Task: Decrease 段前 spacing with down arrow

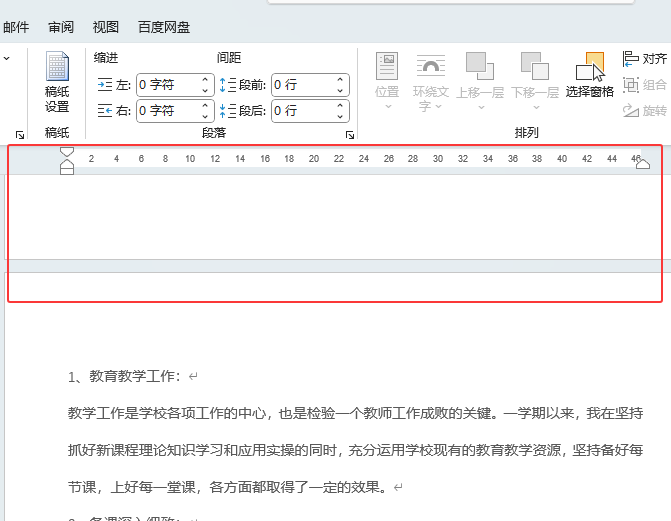Action: tap(340, 90)
